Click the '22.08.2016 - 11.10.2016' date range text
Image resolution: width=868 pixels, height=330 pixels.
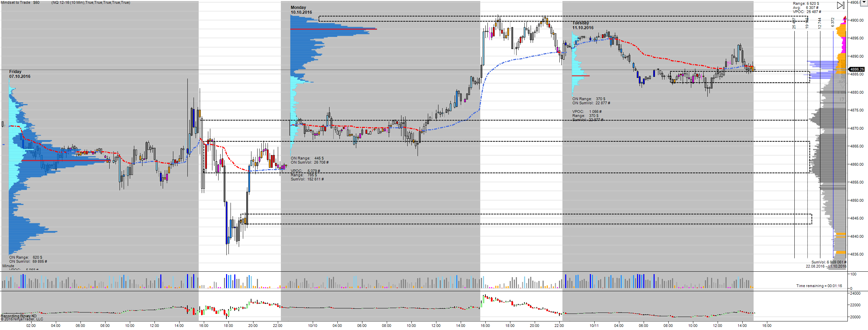click(x=826, y=266)
